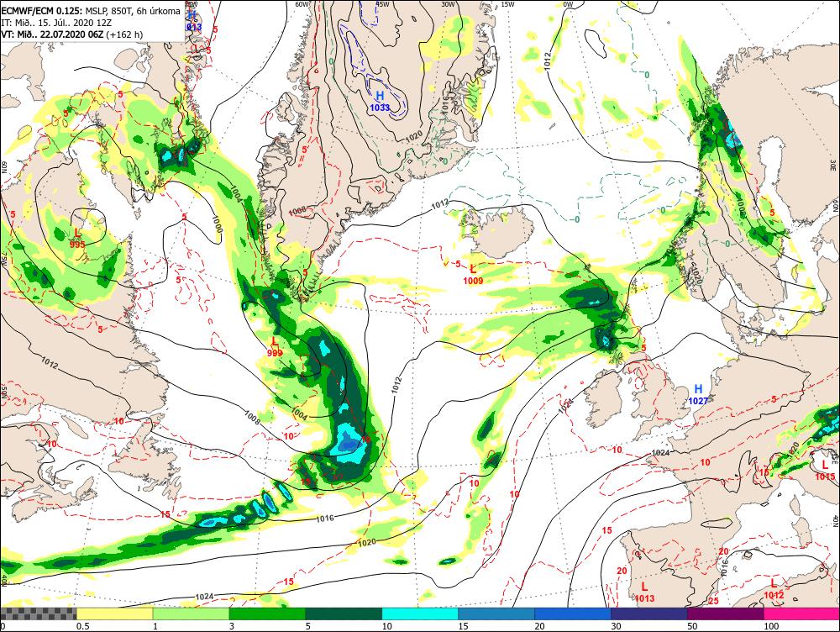This screenshot has width=840, height=632.
Task: Click the L 999 low marker
Action: click(275, 347)
